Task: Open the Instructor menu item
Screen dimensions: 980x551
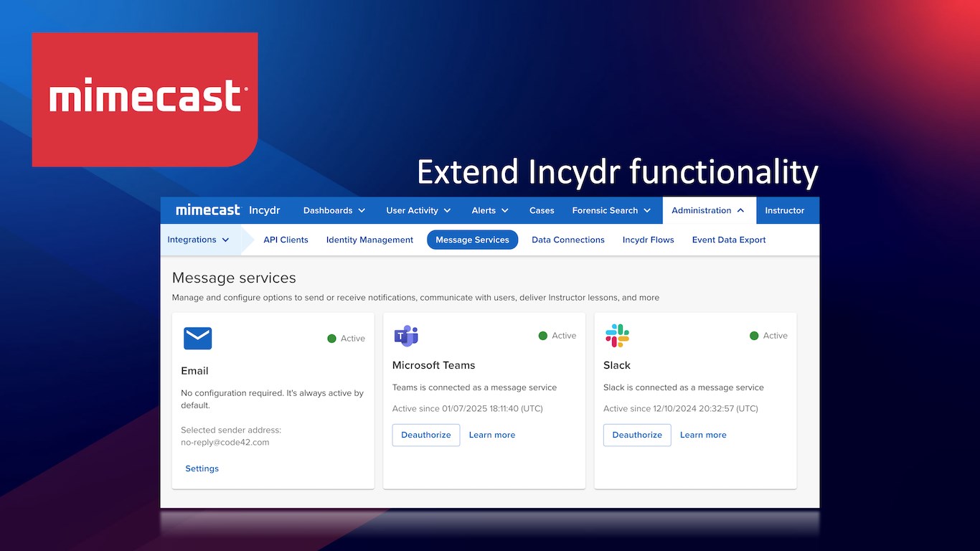Action: (x=785, y=210)
